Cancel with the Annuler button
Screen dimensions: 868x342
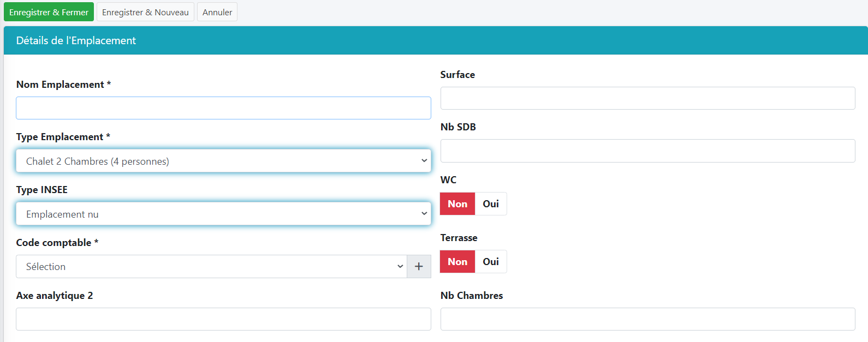tap(217, 12)
